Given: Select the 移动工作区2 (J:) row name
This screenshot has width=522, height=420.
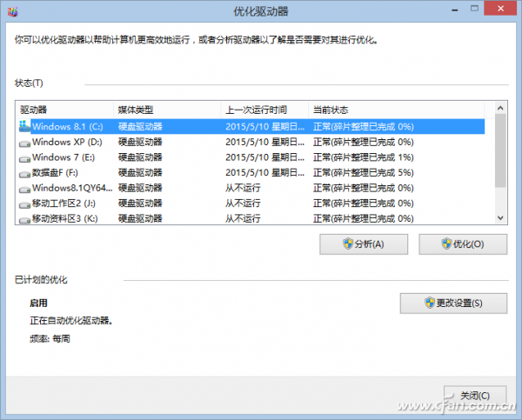Looking at the screenshot, I should point(64,203).
